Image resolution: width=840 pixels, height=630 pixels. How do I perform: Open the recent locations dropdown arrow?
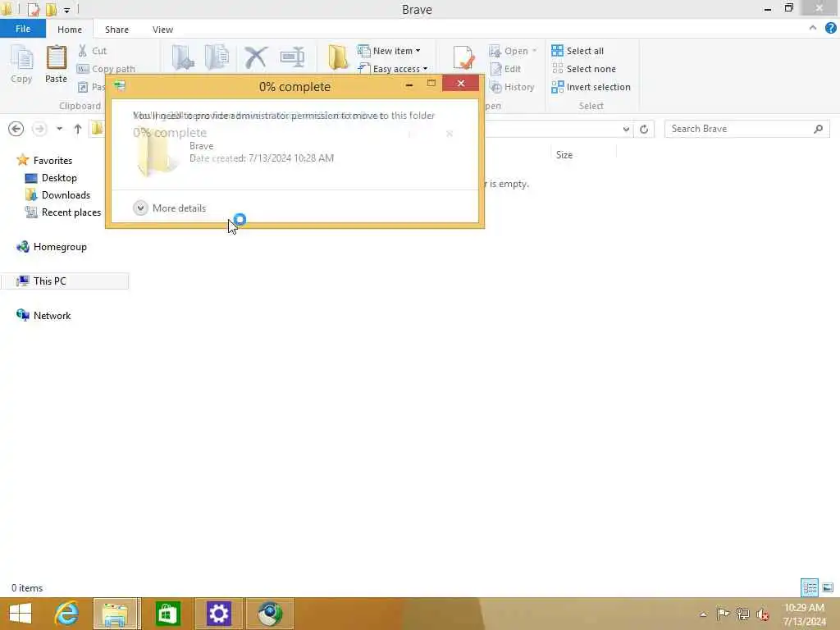click(59, 129)
